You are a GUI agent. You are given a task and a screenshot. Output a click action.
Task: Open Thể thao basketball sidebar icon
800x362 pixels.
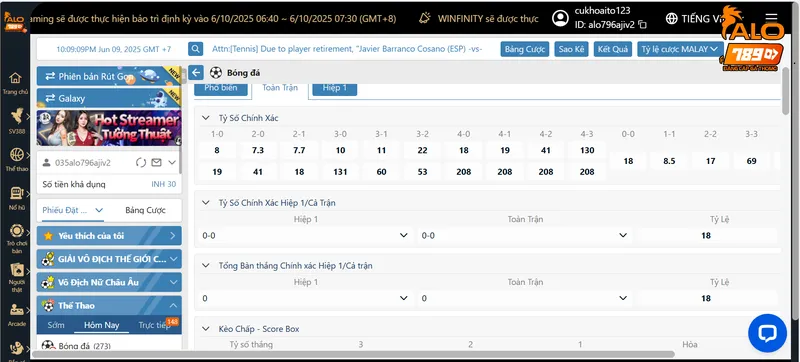click(16, 154)
